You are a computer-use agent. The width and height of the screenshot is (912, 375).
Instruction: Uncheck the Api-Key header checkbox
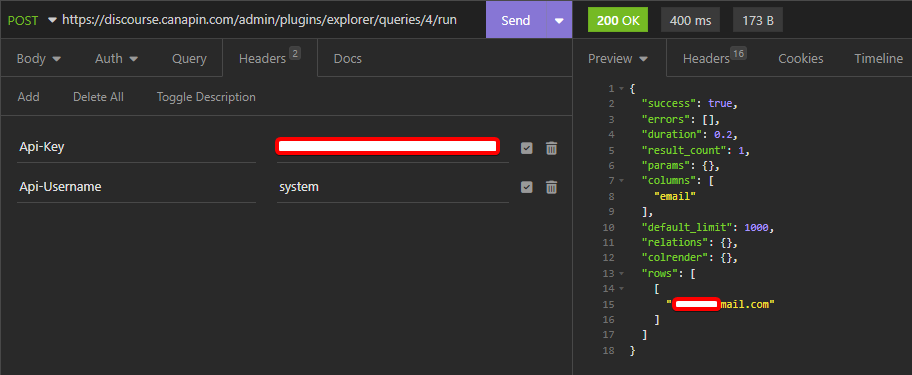(526, 148)
